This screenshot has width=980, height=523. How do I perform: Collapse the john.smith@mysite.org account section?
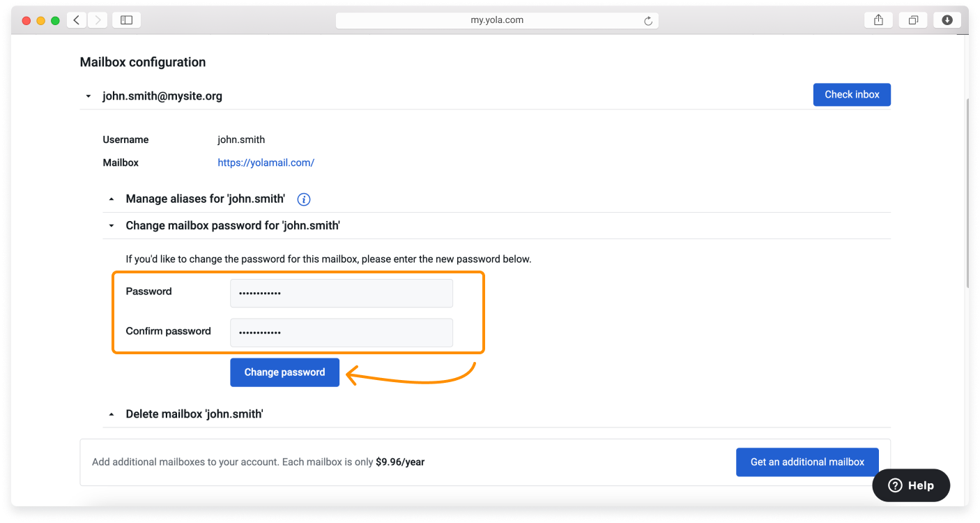tap(87, 96)
